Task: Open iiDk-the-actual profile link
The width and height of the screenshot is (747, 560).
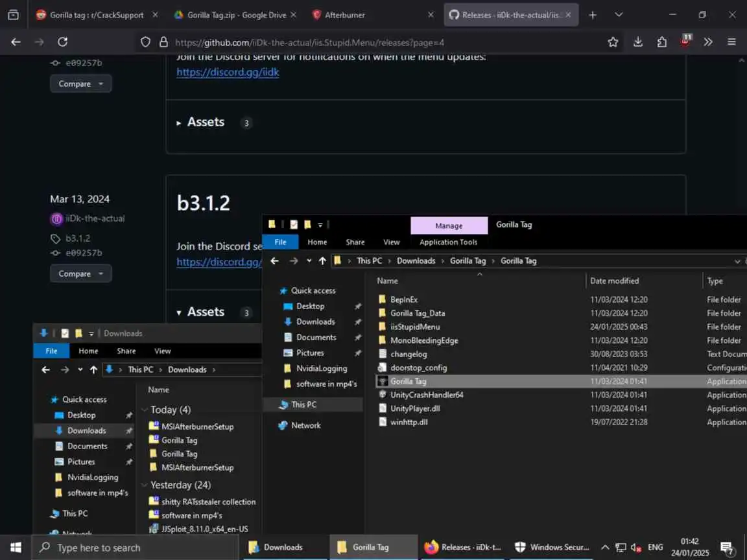Action: pos(95,218)
